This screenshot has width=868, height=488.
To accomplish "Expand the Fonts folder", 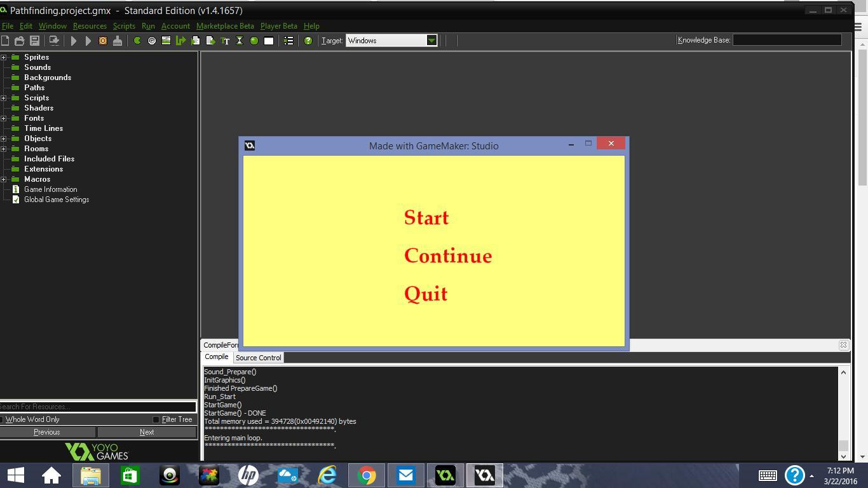I will pos(4,118).
